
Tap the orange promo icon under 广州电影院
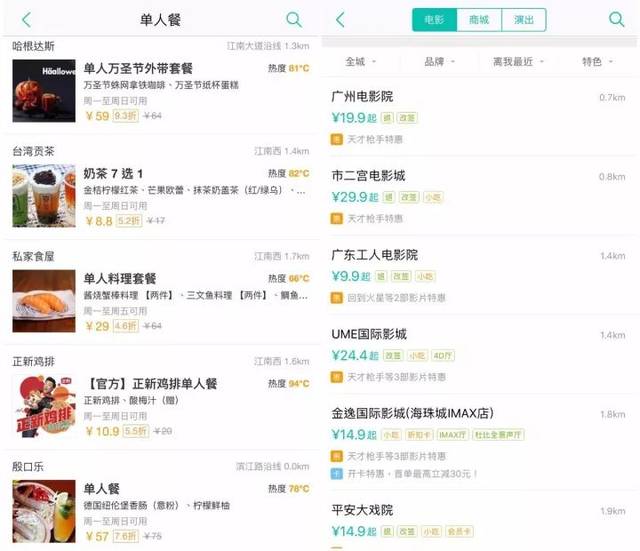tap(336, 140)
